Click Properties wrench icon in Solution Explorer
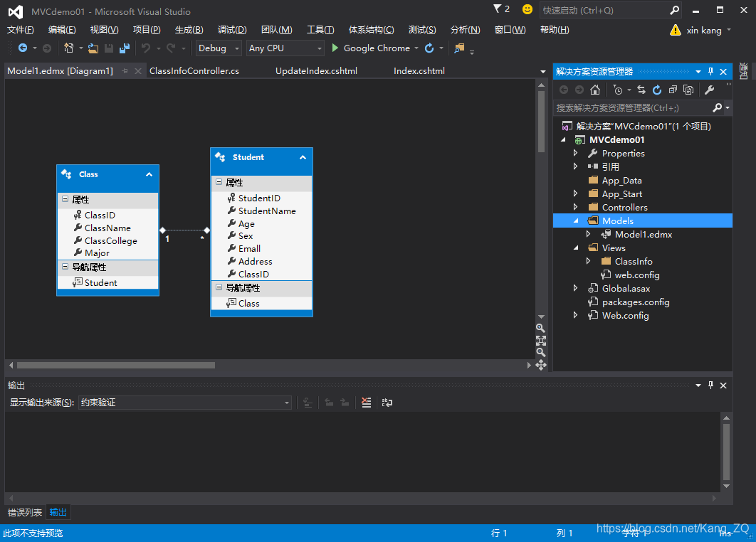 tap(709, 90)
